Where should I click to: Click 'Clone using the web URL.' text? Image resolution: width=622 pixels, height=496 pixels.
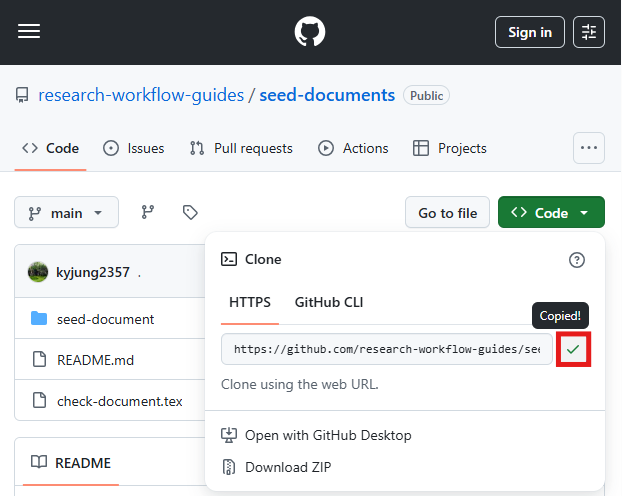(299, 384)
